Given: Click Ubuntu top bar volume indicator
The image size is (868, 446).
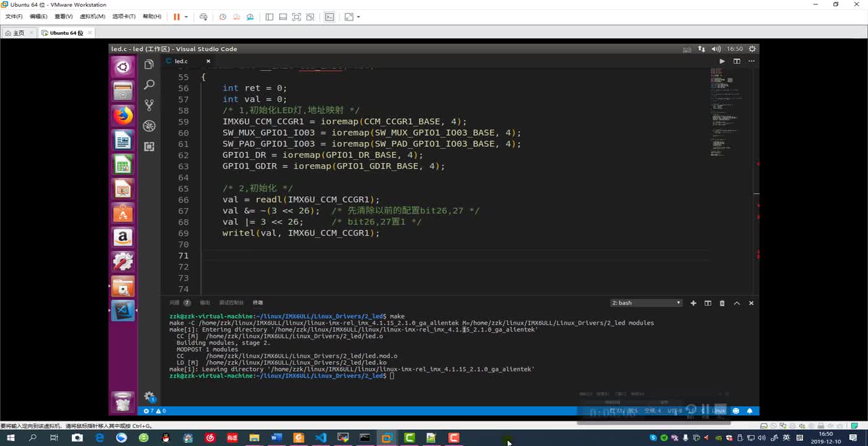Looking at the screenshot, I should (716, 48).
